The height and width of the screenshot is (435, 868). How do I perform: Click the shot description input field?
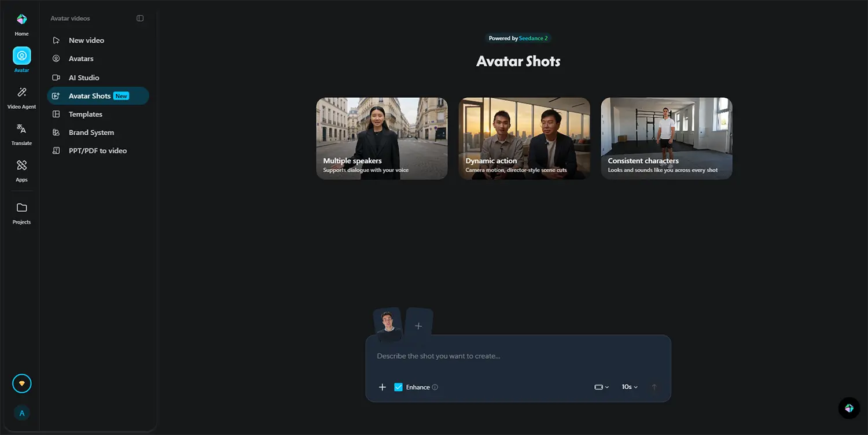(x=518, y=356)
